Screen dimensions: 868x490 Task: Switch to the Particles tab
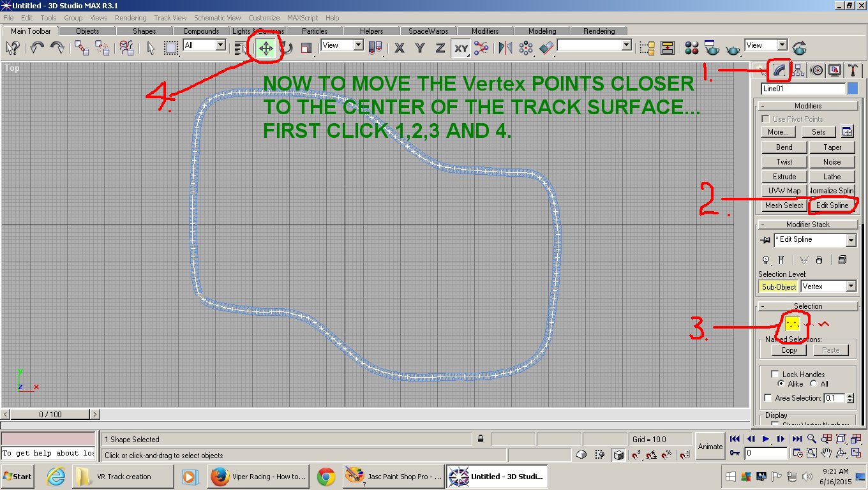tap(315, 31)
